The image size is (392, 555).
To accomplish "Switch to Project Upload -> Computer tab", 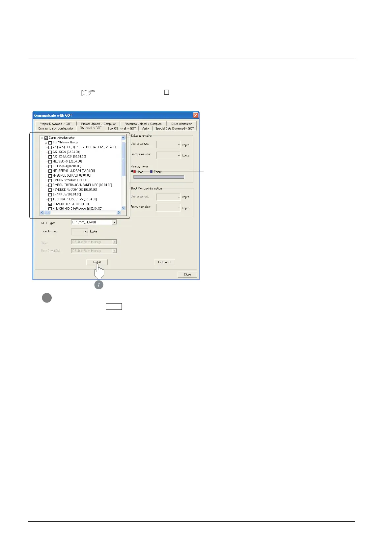I will pos(98,124).
